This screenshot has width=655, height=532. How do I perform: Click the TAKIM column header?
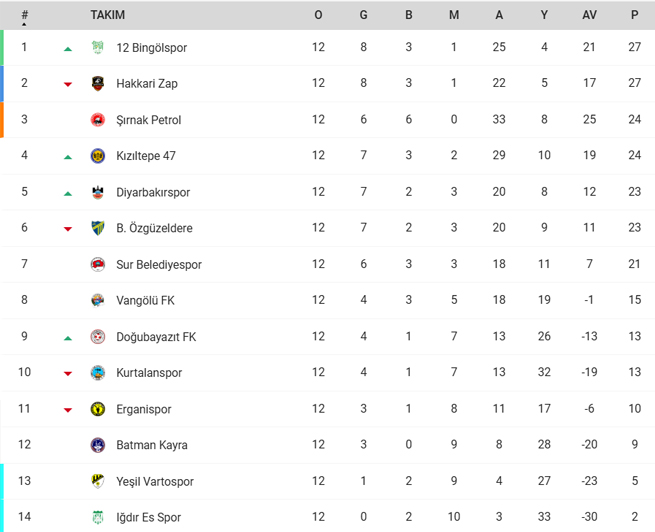108,15
